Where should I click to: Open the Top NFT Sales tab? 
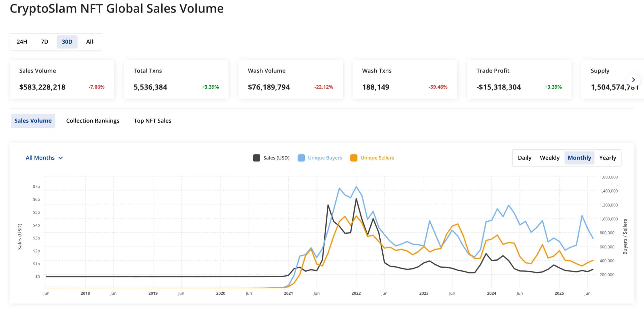tap(152, 121)
